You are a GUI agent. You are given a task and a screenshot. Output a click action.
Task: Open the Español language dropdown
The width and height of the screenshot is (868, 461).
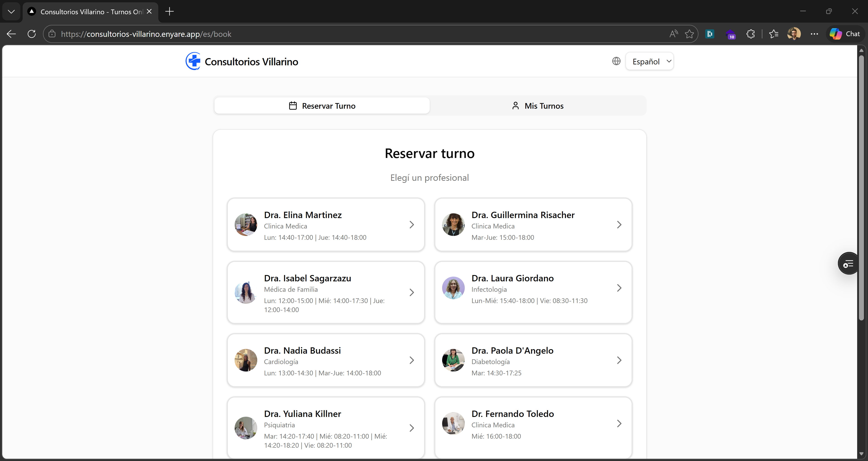pos(650,61)
